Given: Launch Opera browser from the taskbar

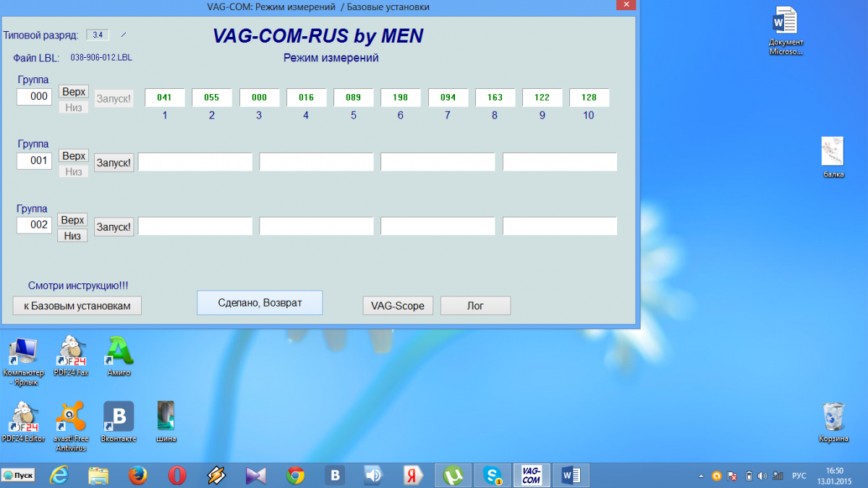Looking at the screenshot, I should tap(177, 475).
